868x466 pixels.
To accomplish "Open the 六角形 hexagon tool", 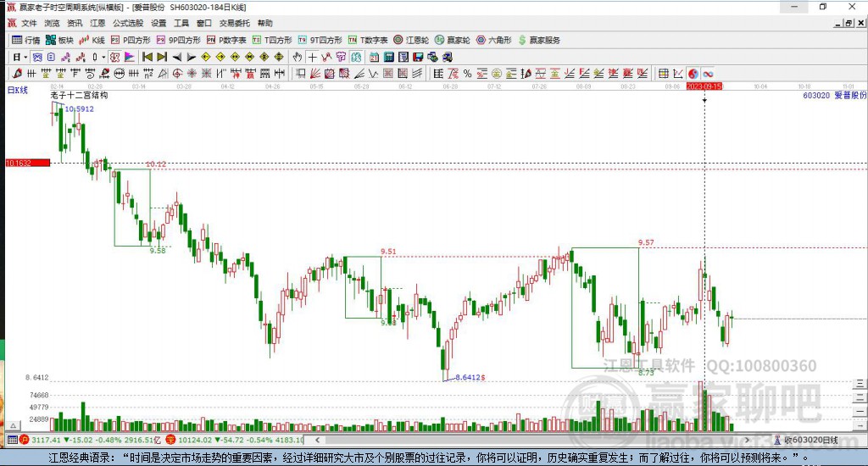I will tap(494, 40).
